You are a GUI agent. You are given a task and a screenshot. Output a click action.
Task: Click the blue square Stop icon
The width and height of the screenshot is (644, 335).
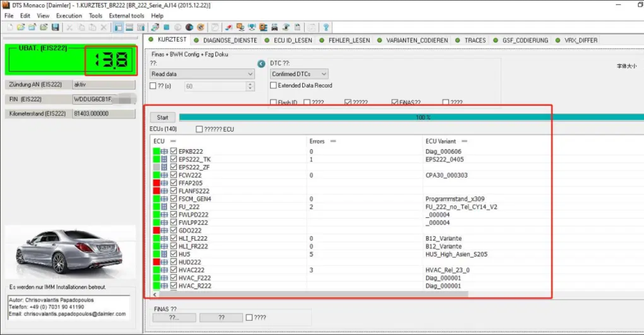(x=166, y=27)
